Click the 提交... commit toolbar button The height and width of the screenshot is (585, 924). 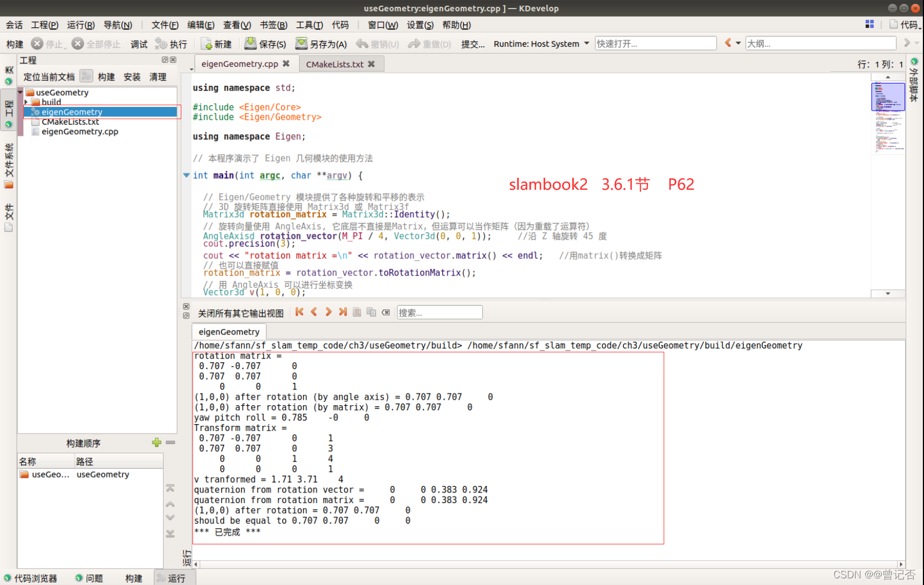point(473,44)
